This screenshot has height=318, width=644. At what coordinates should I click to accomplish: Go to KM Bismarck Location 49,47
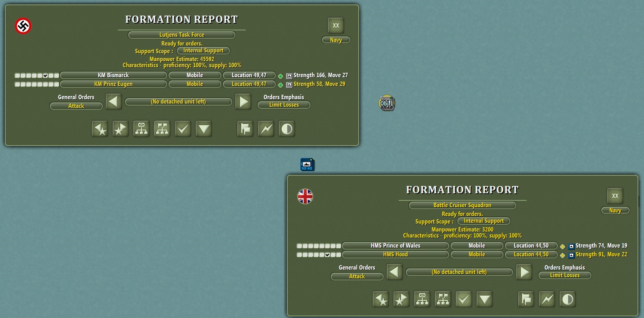(x=249, y=75)
